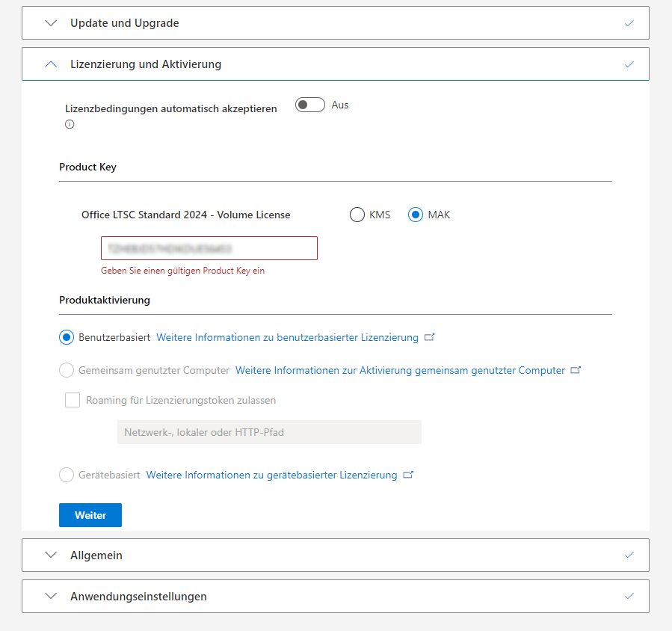This screenshot has height=631, width=672.
Task: Select the Gerätebasiert activation option
Action: coord(66,475)
